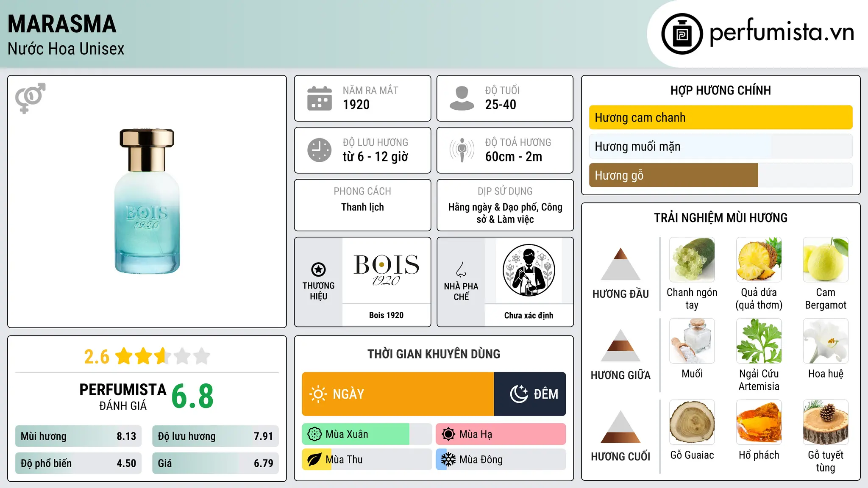Image resolution: width=868 pixels, height=488 pixels.
Task: Select the cedar wood with pinecone image
Action: pyautogui.click(x=826, y=422)
